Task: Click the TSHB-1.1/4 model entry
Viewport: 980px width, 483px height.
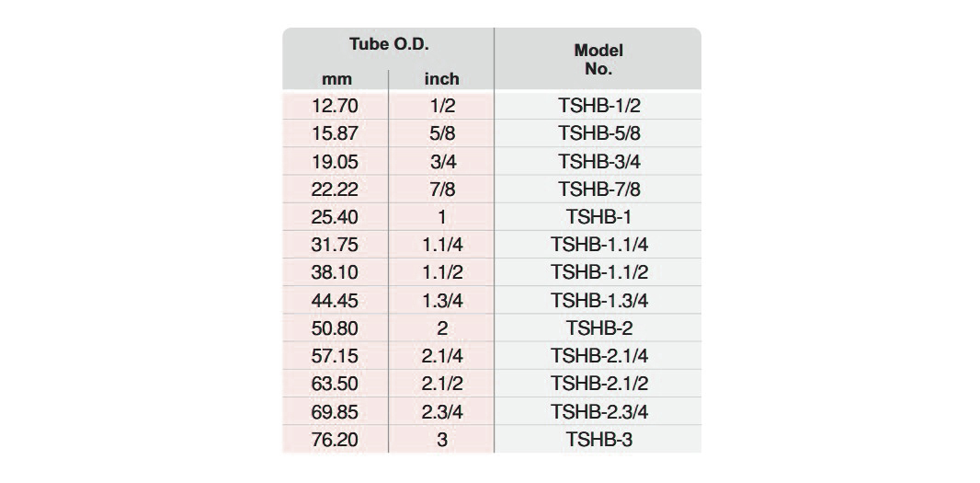Action: [598, 245]
